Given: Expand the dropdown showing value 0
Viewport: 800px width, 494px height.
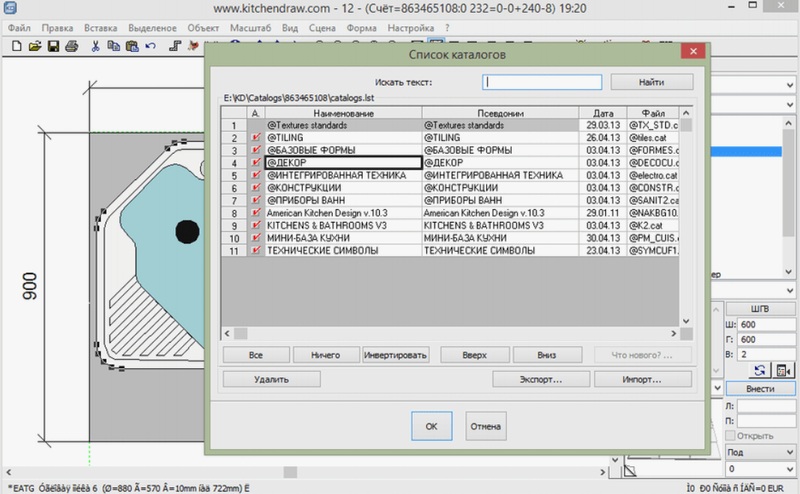Looking at the screenshot, I should point(790,468).
